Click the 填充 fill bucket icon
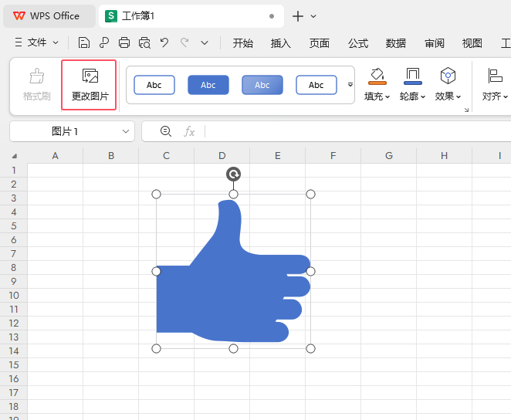The width and height of the screenshot is (511, 420). tap(377, 76)
